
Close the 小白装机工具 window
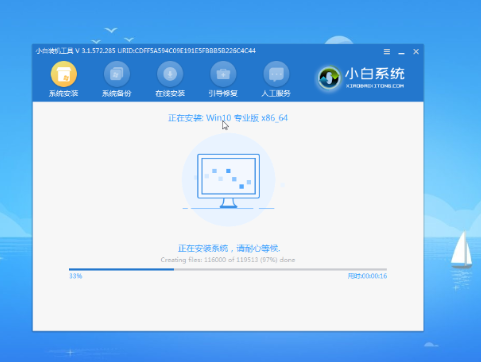pyautogui.click(x=416, y=52)
